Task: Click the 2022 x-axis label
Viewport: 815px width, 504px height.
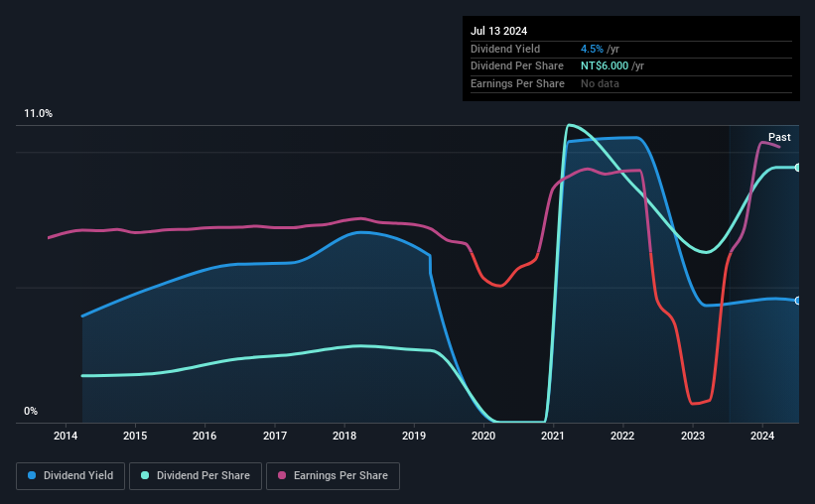Action: 622,436
